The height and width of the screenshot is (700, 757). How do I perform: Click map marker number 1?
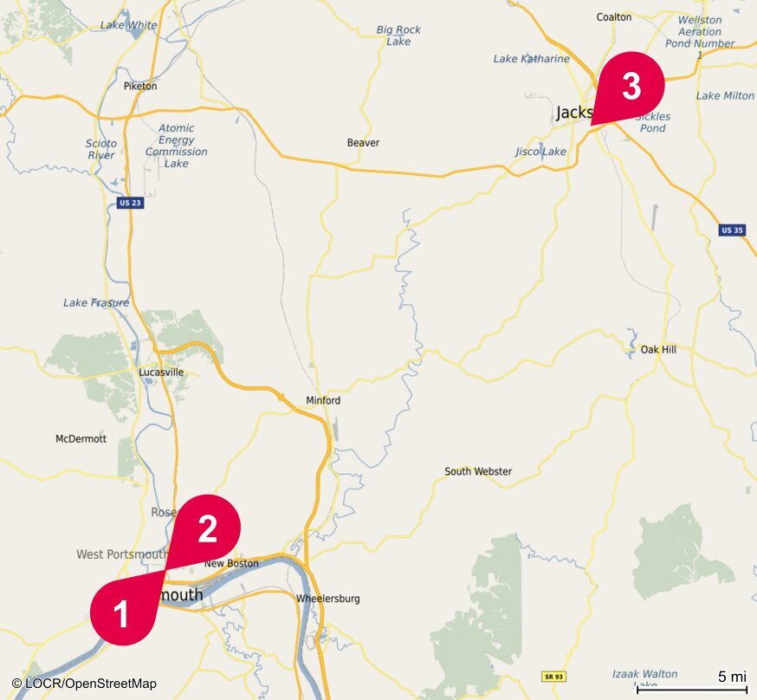tap(123, 611)
